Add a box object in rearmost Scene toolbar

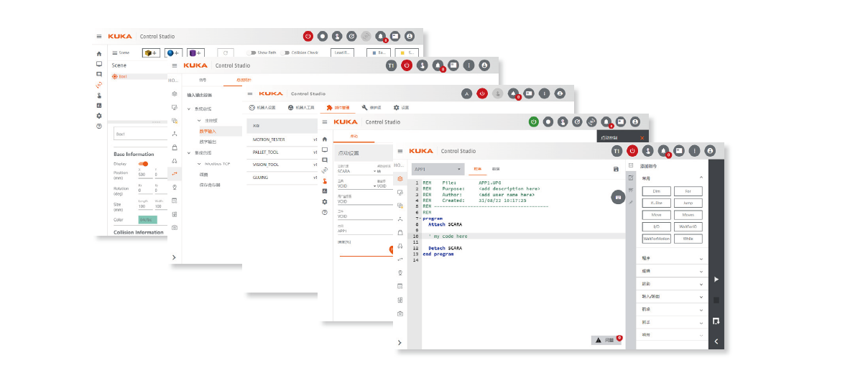(151, 52)
